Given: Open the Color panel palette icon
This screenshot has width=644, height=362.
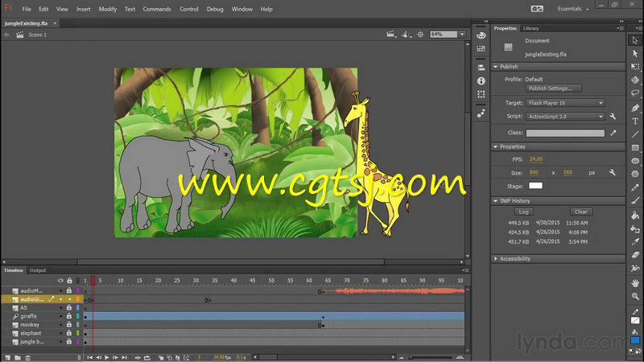Looking at the screenshot, I should (x=481, y=35).
